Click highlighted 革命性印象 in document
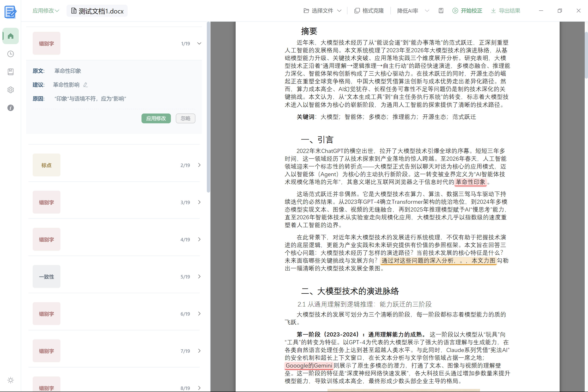 (x=470, y=182)
